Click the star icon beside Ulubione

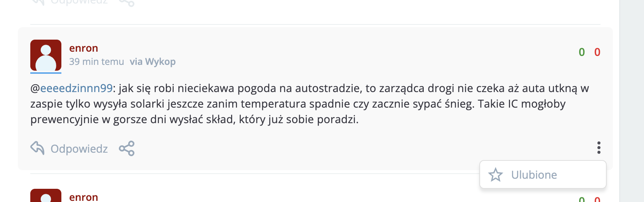[x=496, y=175]
